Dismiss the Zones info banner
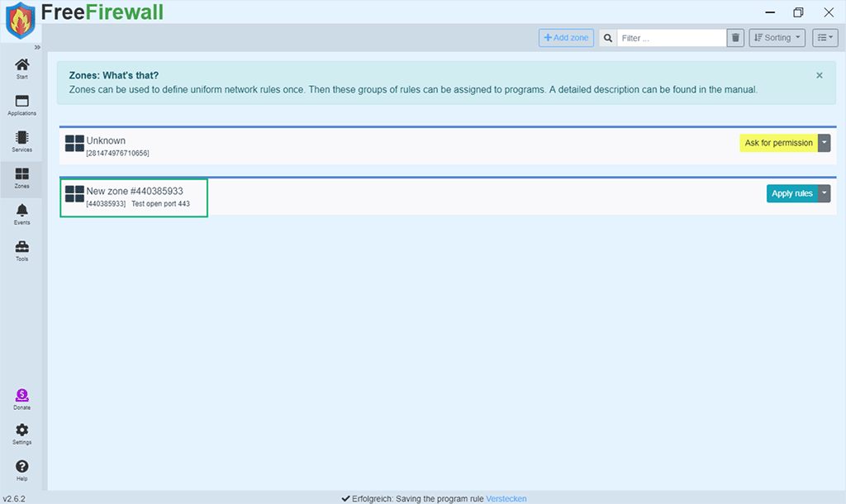 click(x=820, y=75)
